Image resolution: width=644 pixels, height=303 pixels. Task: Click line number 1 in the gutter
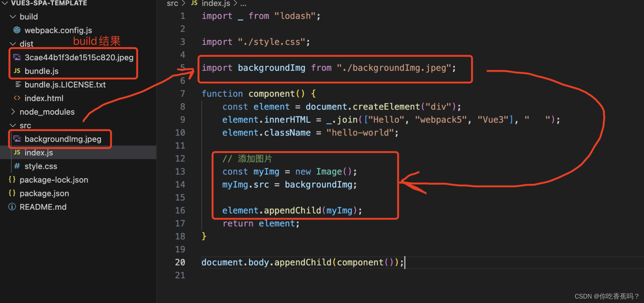183,16
